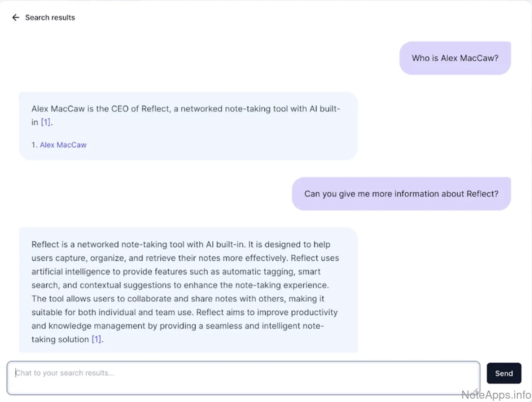Open citation [1] in the Alex MacCaw answer
Viewport: 532px width, 402px height.
pos(46,122)
